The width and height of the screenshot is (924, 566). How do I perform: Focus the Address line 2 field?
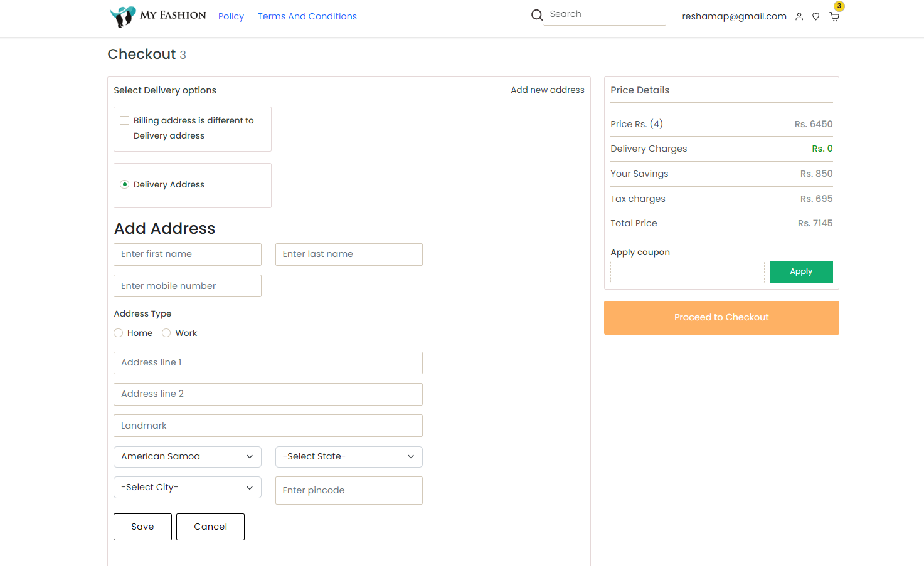(x=268, y=394)
